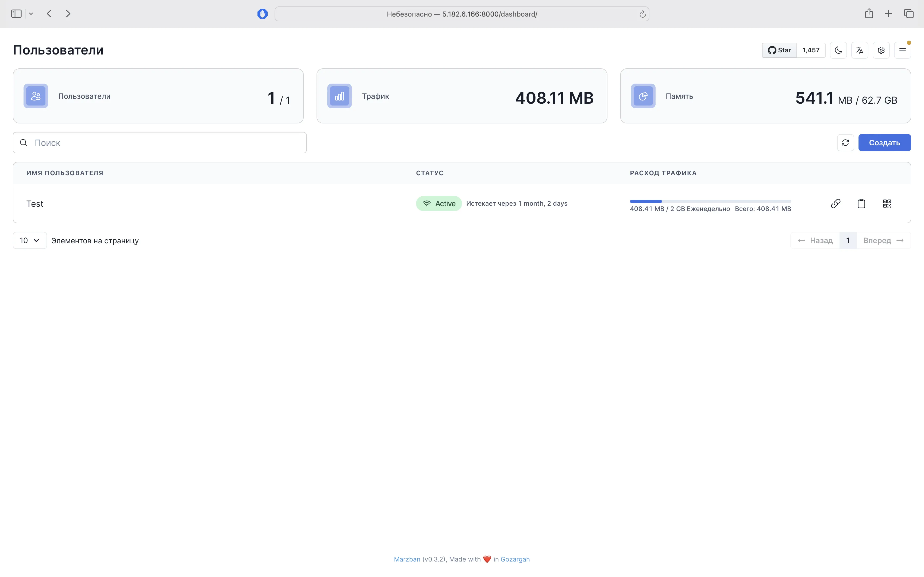Click the Память memory panel icon
The height and width of the screenshot is (577, 924).
pos(643,96)
